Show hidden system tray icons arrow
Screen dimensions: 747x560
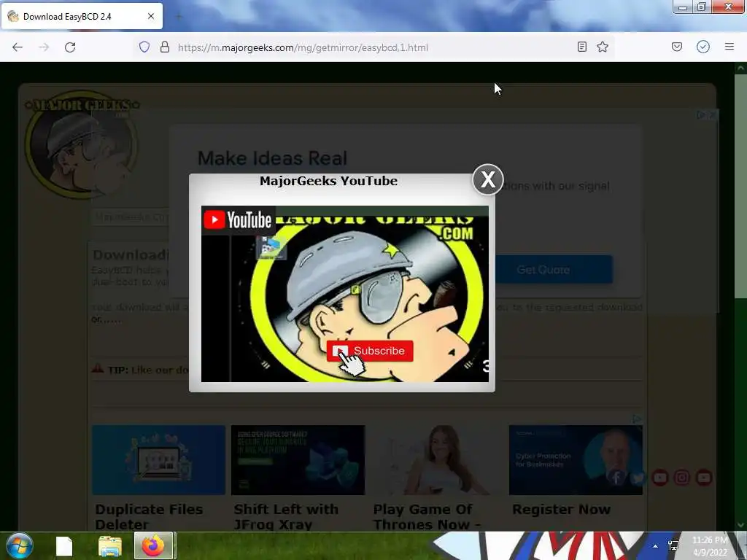point(656,546)
